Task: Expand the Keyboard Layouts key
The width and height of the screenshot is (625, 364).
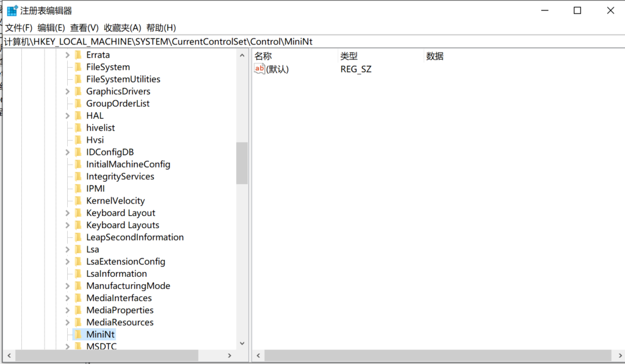Action: (x=67, y=225)
